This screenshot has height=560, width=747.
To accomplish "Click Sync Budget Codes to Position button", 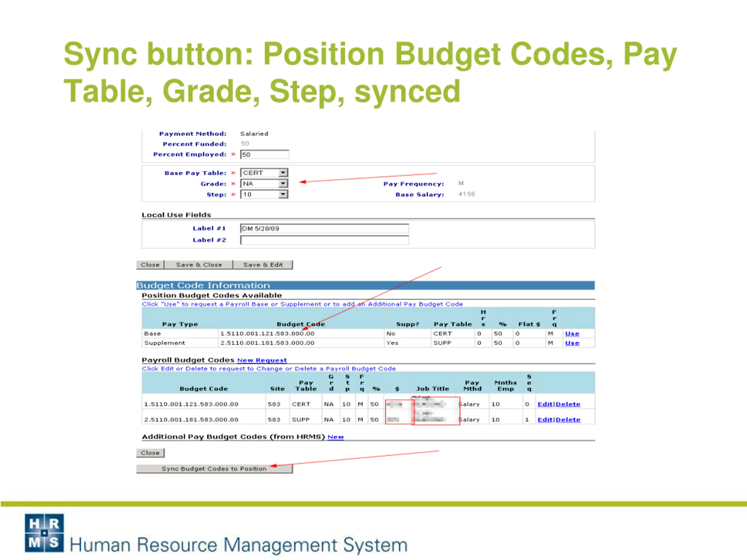I will pyautogui.click(x=214, y=469).
